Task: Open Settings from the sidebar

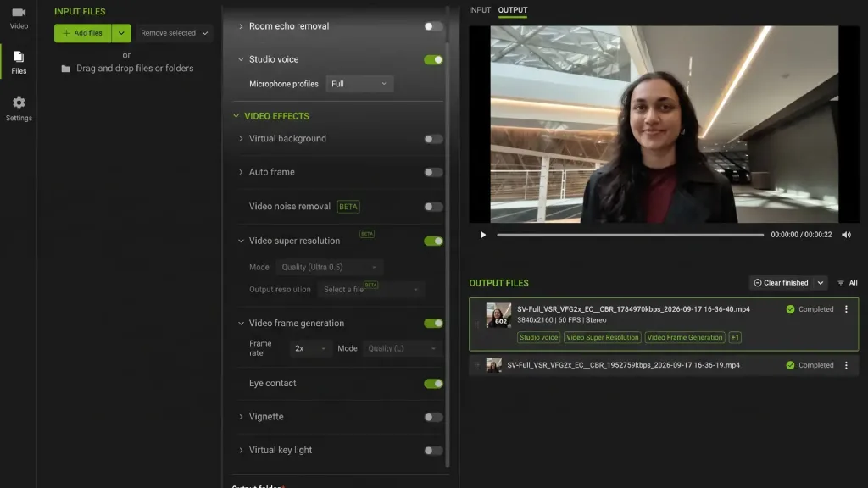Action: 19,108
